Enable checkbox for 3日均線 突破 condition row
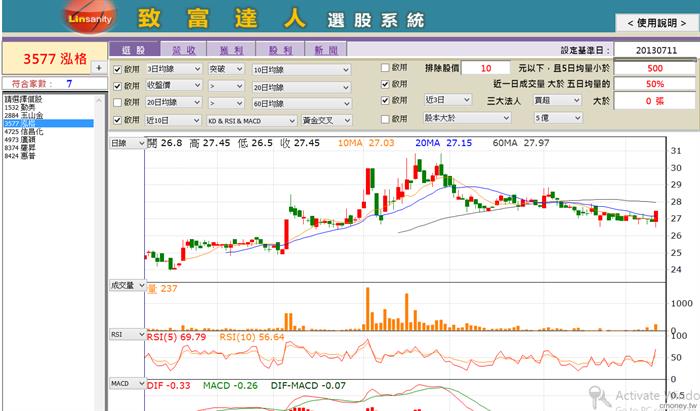This screenshot has height=411, width=700. point(117,69)
